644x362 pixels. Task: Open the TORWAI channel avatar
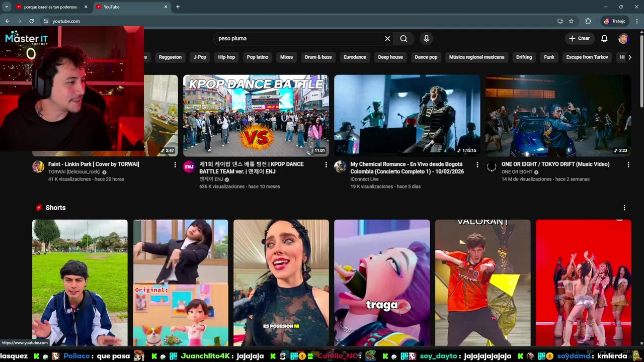pyautogui.click(x=38, y=167)
